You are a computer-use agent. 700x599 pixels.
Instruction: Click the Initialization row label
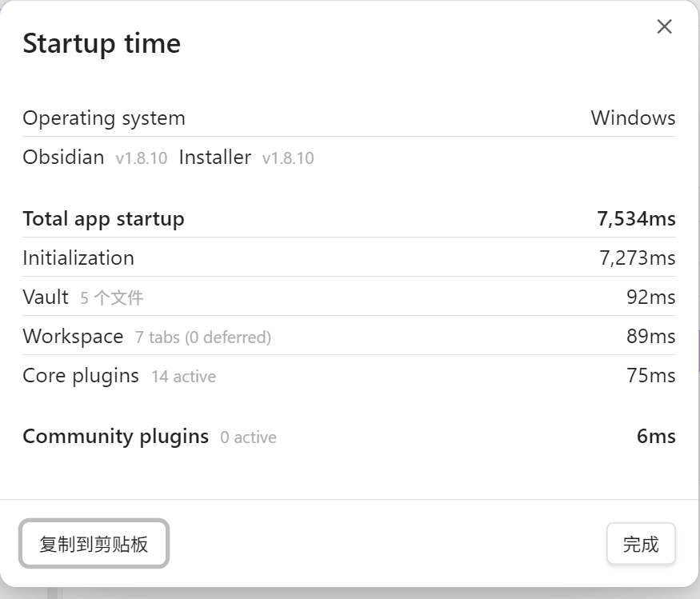click(78, 258)
